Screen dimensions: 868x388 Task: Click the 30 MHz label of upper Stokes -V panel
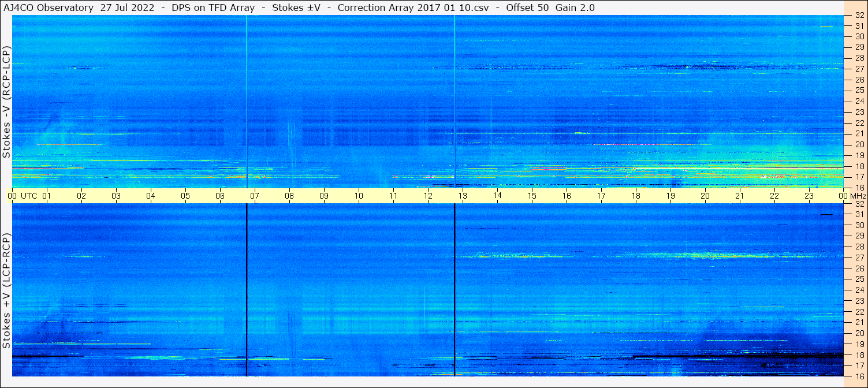pos(859,36)
